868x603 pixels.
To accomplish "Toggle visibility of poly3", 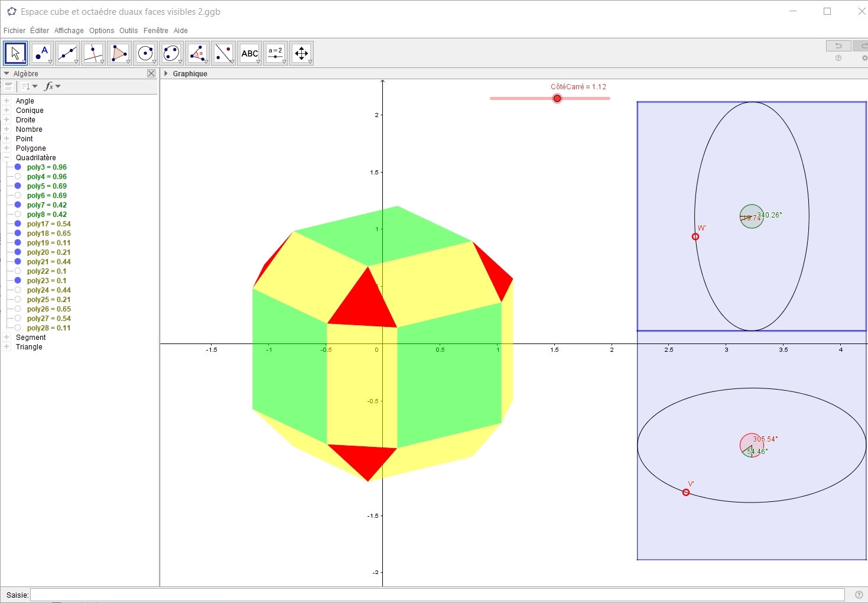I will click(x=18, y=167).
